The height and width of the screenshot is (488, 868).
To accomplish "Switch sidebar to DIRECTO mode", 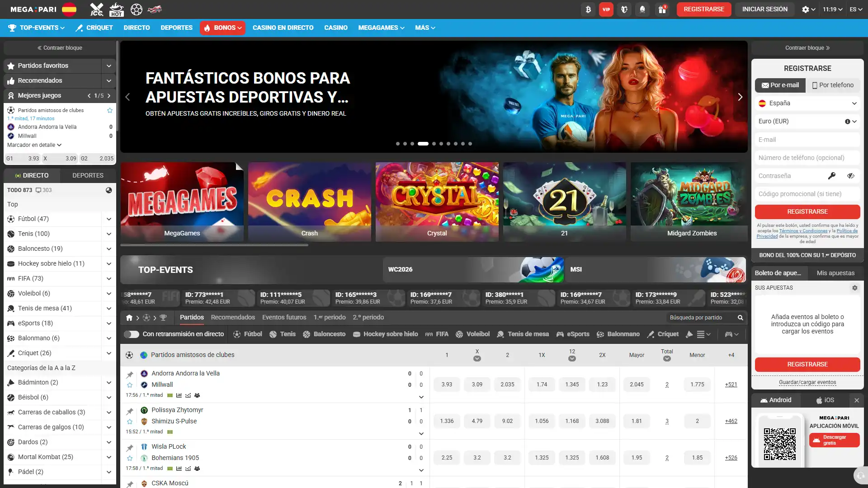I will [x=32, y=175].
